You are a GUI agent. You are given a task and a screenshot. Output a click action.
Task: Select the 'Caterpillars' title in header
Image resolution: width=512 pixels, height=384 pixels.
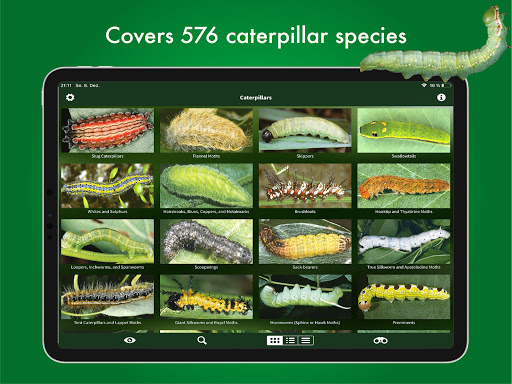(256, 98)
